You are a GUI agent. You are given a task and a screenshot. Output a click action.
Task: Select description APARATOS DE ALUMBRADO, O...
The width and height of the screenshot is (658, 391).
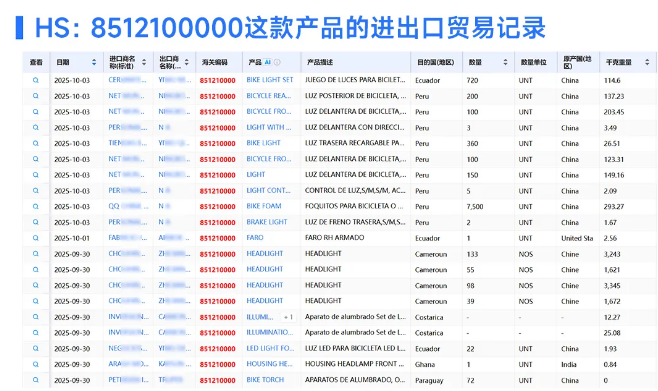[355, 380]
